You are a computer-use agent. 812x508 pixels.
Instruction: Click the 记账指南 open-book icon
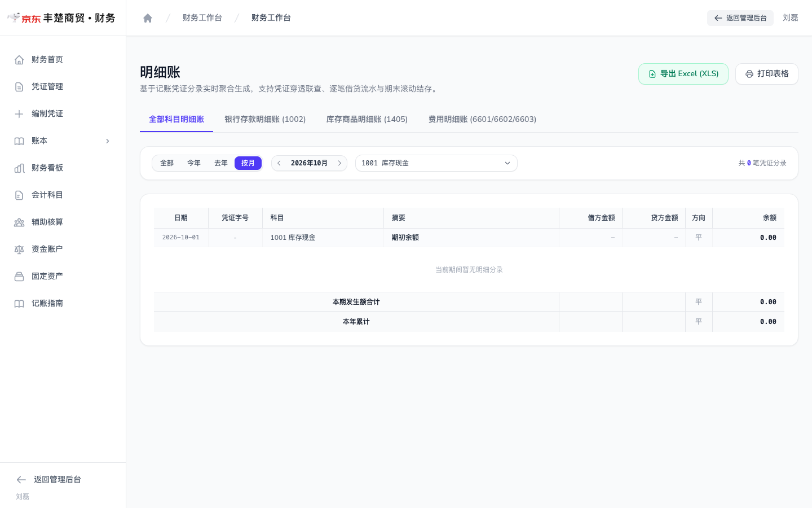tap(19, 304)
